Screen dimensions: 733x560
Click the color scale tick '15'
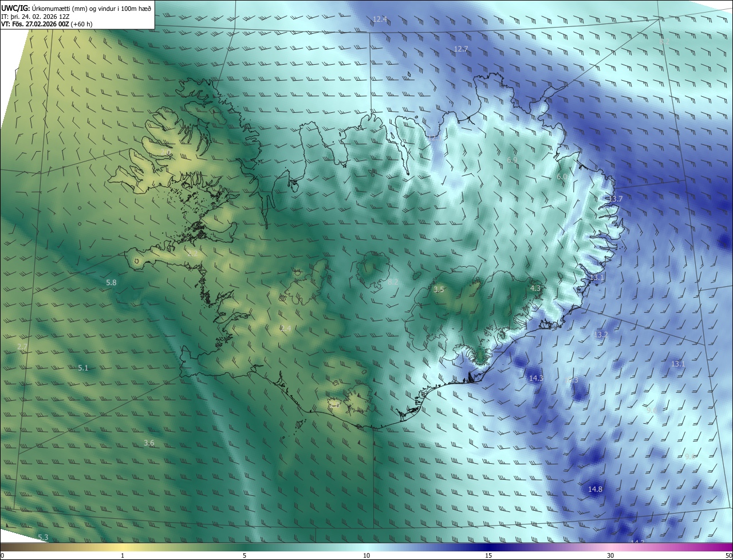pyautogui.click(x=488, y=556)
